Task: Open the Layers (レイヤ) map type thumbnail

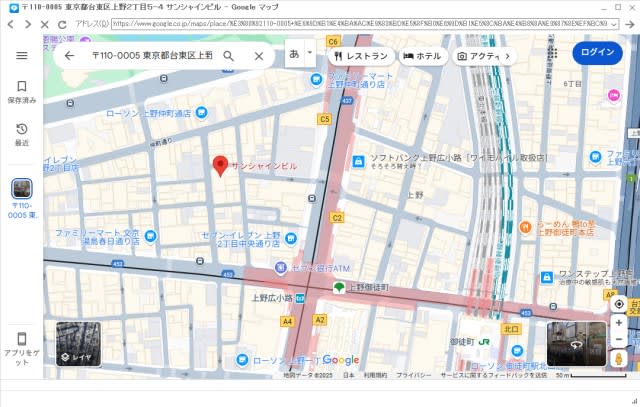Action: (x=78, y=344)
